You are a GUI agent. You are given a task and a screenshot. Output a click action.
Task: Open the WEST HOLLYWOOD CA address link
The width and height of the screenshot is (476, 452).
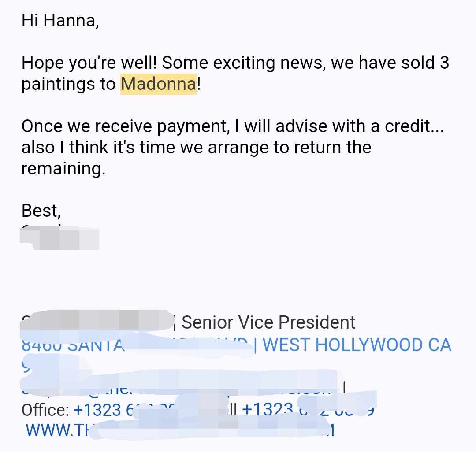coord(357,345)
